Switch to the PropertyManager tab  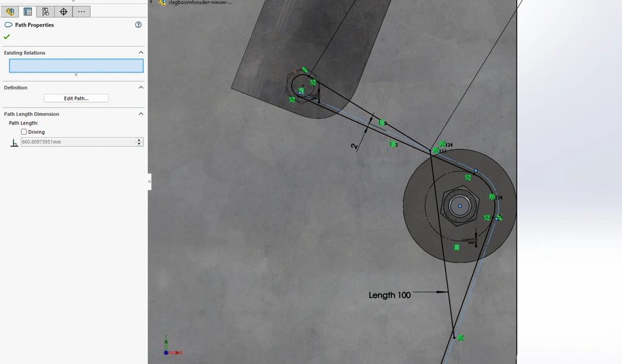coord(27,12)
